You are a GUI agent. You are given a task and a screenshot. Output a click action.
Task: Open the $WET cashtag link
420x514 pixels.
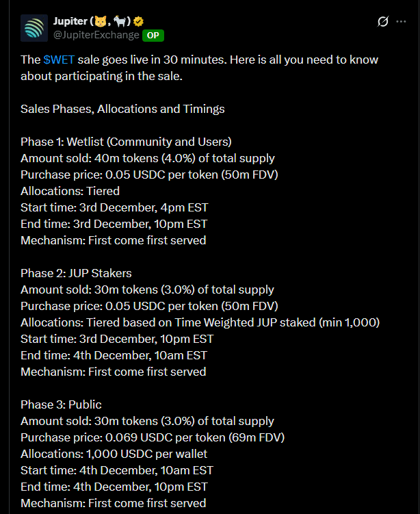click(x=59, y=60)
